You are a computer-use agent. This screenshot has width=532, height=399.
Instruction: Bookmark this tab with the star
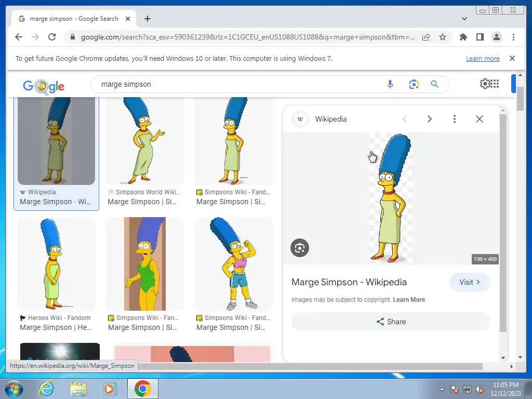pos(443,37)
